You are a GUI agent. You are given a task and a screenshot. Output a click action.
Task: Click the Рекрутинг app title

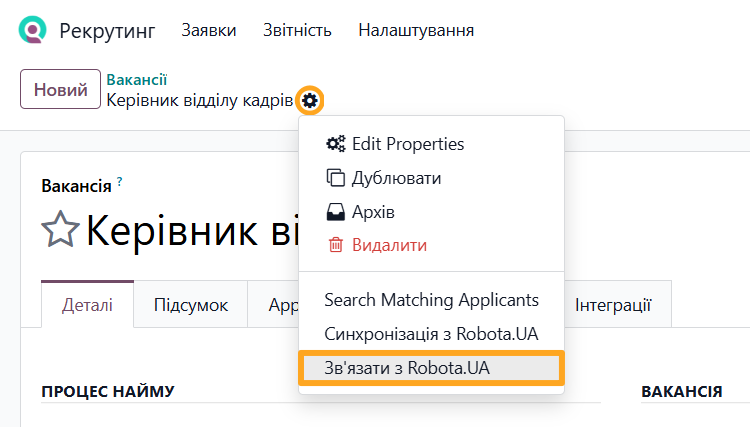tap(107, 31)
